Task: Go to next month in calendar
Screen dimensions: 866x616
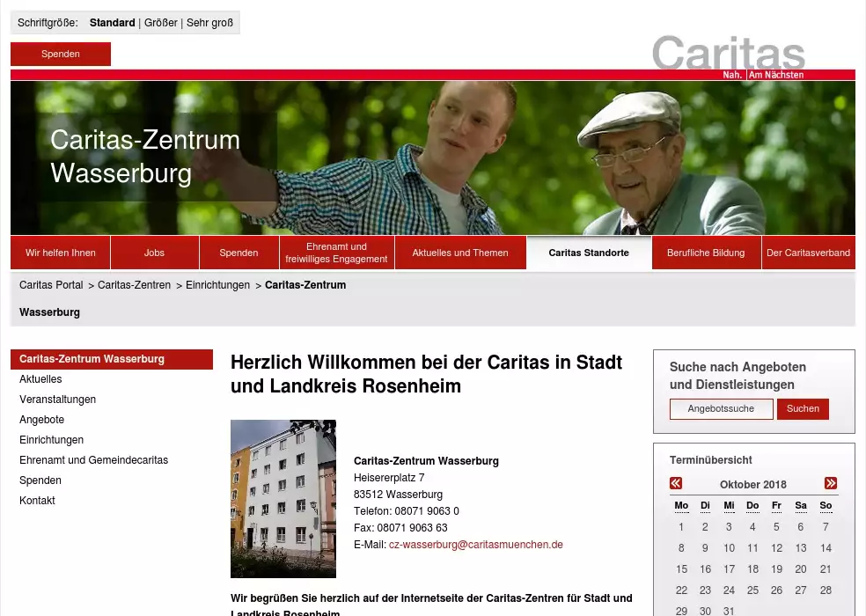Action: click(x=830, y=483)
